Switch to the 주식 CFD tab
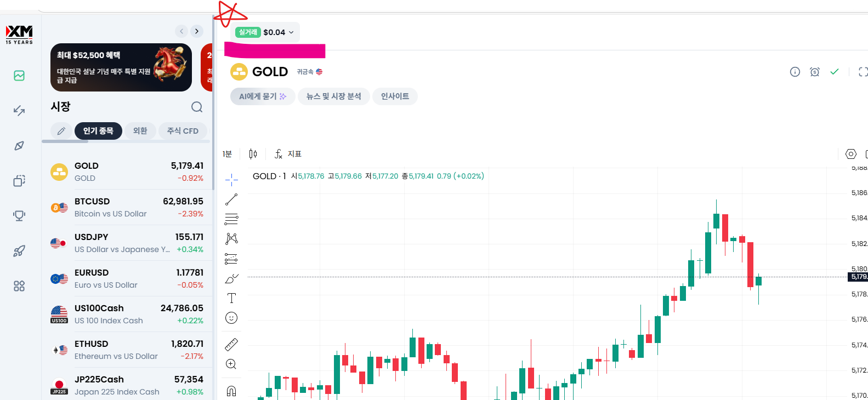Image resolution: width=868 pixels, height=400 pixels. (183, 131)
